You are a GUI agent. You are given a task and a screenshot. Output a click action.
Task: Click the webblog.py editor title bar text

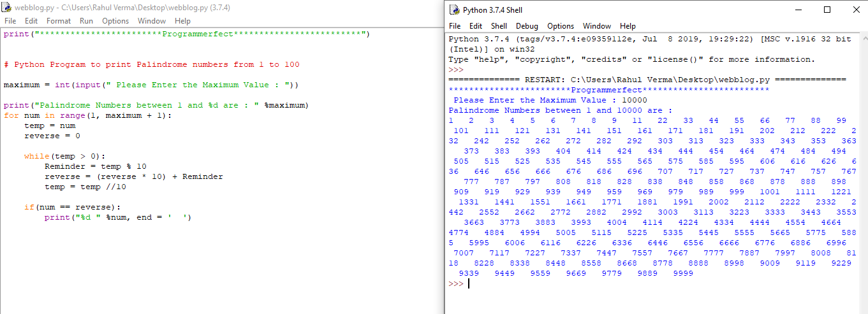point(122,8)
